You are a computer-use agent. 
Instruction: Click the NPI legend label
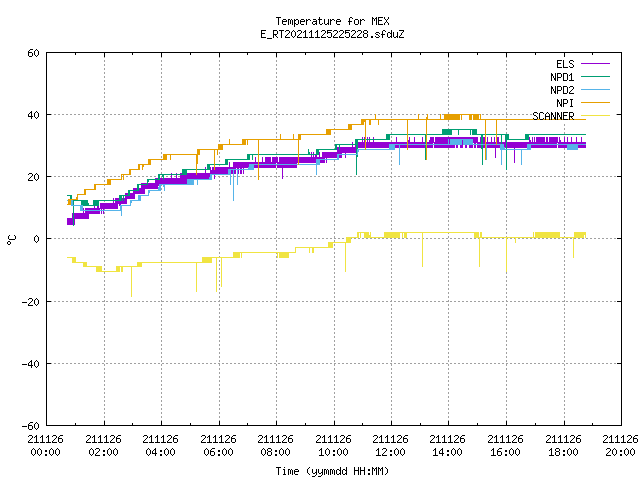tap(565, 103)
